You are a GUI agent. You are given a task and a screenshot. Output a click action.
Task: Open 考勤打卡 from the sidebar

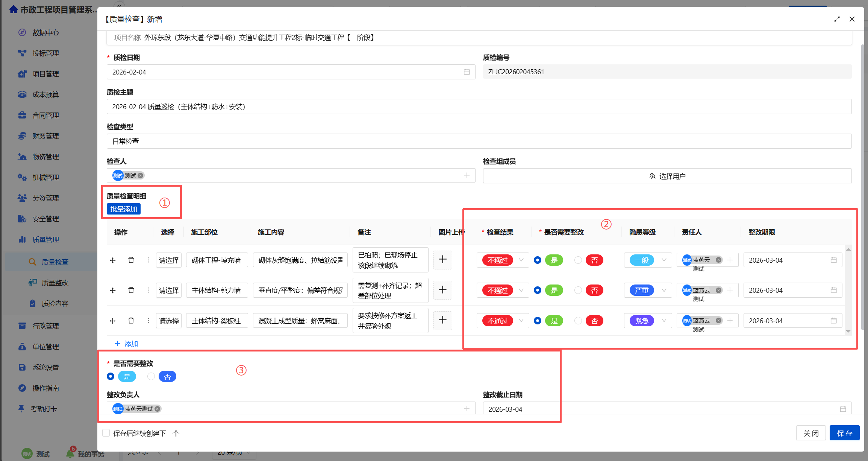click(45, 408)
